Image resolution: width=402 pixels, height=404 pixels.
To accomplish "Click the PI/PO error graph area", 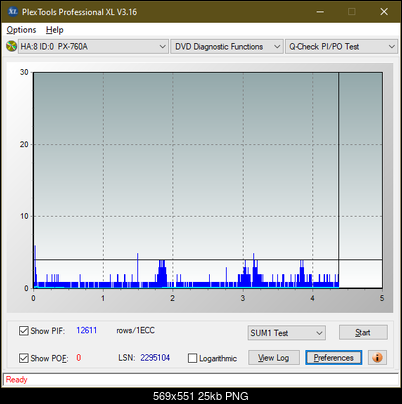I will click(208, 180).
